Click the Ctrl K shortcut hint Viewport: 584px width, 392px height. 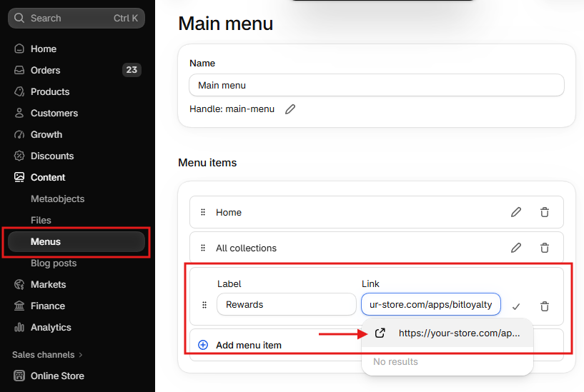pyautogui.click(x=126, y=18)
